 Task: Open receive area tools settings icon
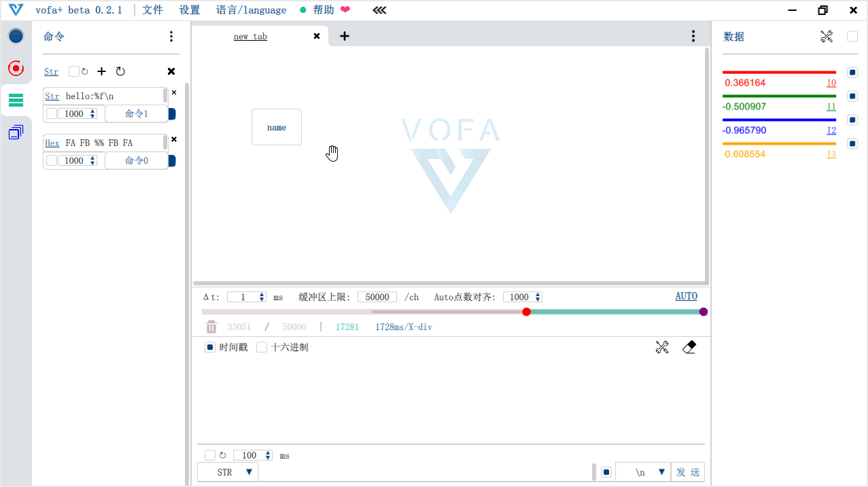[662, 347]
